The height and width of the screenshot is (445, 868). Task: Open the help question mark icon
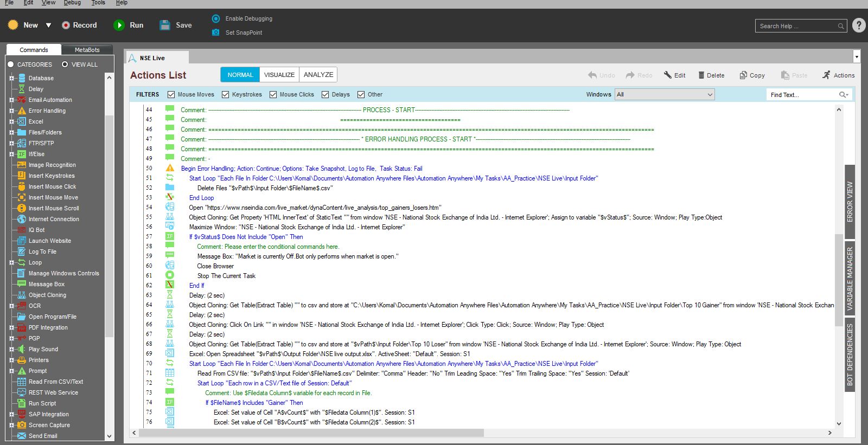859,25
